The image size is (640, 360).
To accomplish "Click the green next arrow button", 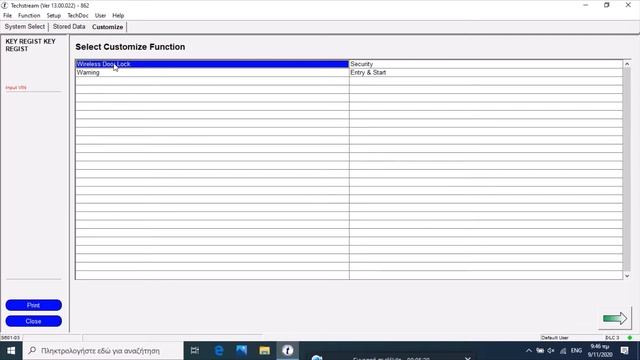I will (x=615, y=318).
